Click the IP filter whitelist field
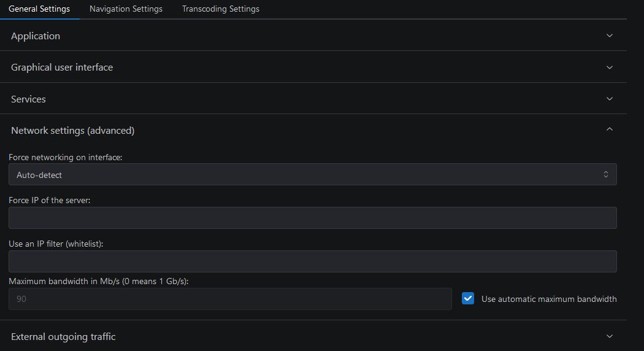 pyautogui.click(x=313, y=261)
